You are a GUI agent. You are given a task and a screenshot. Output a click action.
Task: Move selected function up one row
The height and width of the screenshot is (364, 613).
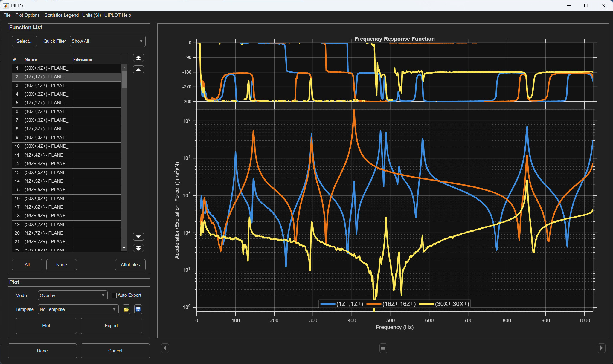click(138, 70)
